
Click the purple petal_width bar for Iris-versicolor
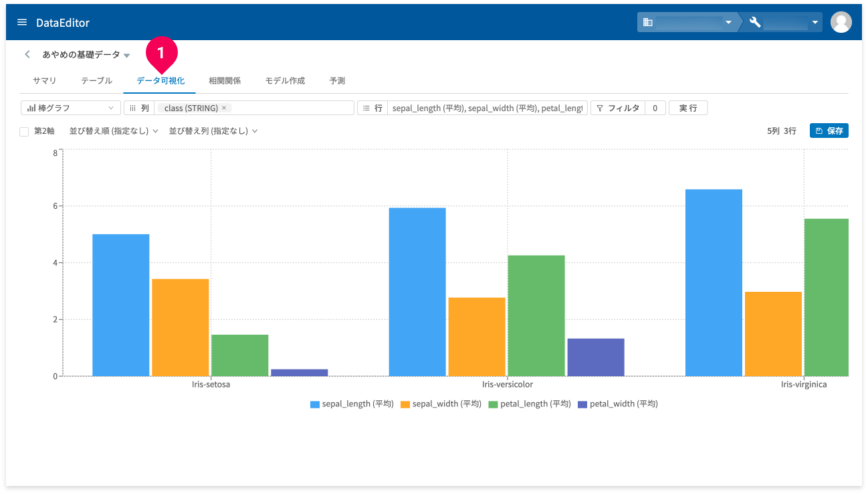(596, 357)
